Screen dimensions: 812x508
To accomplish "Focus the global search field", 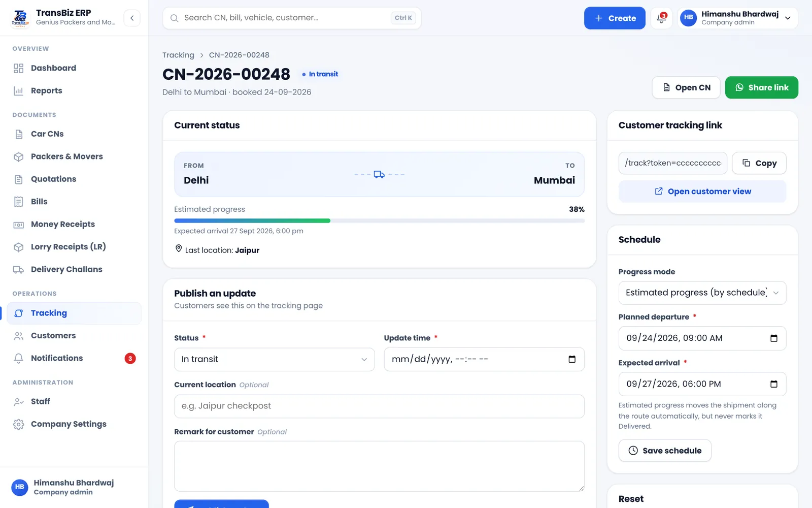I will pos(292,18).
